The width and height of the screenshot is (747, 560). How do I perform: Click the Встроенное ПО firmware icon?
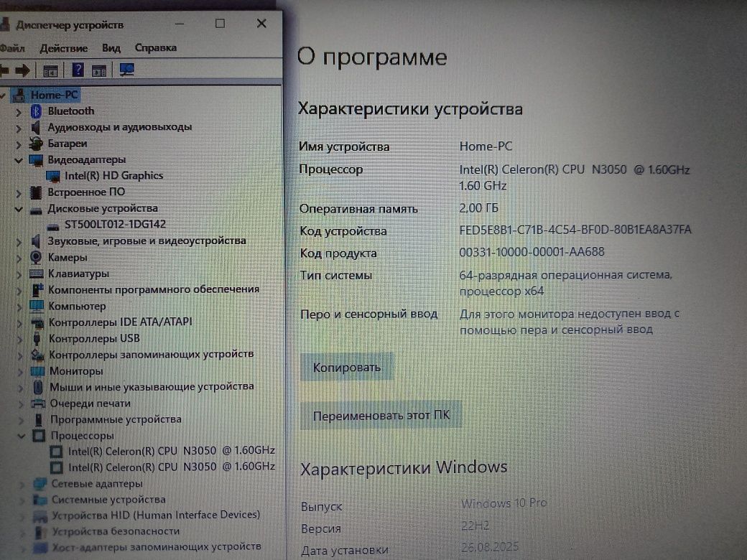point(36,192)
